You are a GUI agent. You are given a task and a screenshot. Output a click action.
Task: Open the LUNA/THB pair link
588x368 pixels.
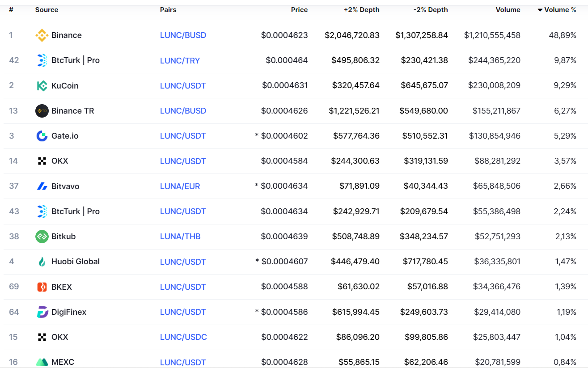[x=180, y=237]
